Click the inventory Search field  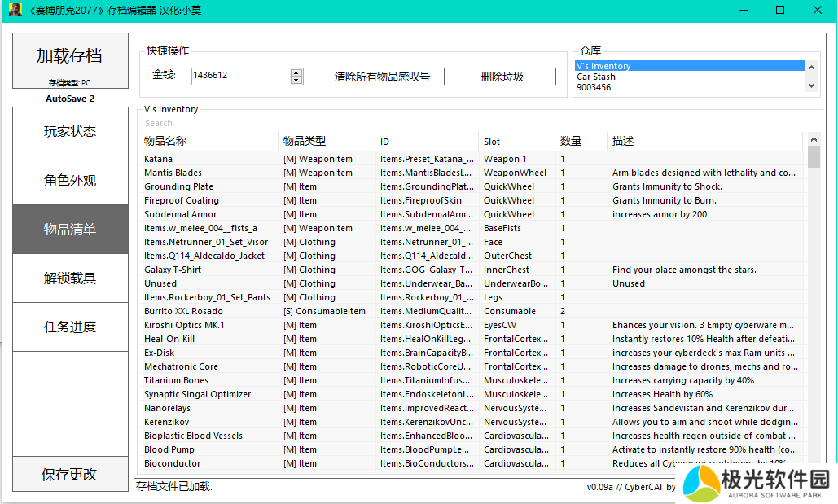coord(326,123)
